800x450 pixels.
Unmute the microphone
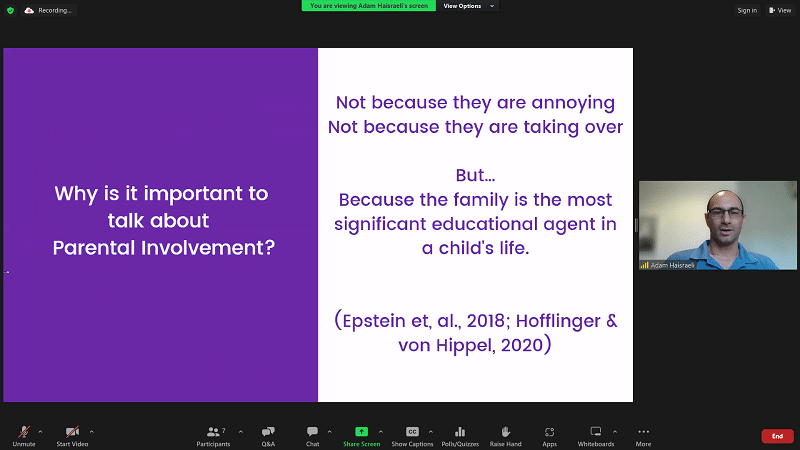point(22,434)
